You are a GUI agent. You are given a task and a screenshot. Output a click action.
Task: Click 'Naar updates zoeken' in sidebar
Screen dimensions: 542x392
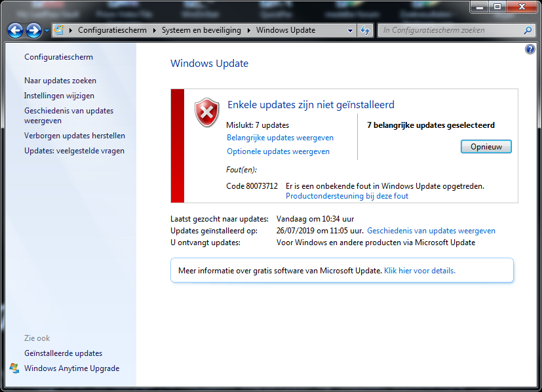pyautogui.click(x=60, y=81)
